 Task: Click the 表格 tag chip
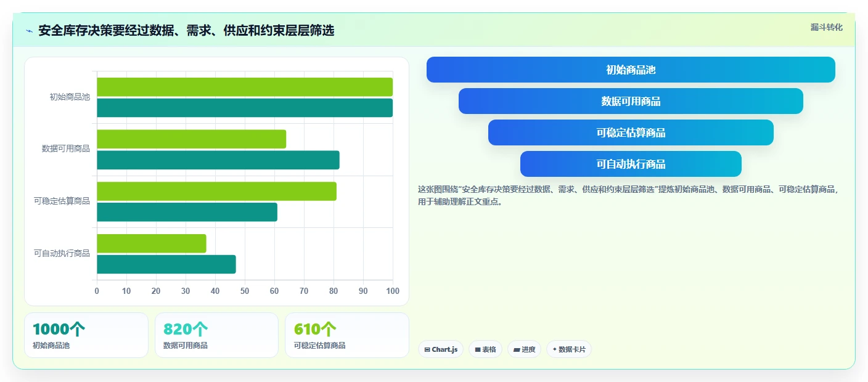pyautogui.click(x=485, y=349)
